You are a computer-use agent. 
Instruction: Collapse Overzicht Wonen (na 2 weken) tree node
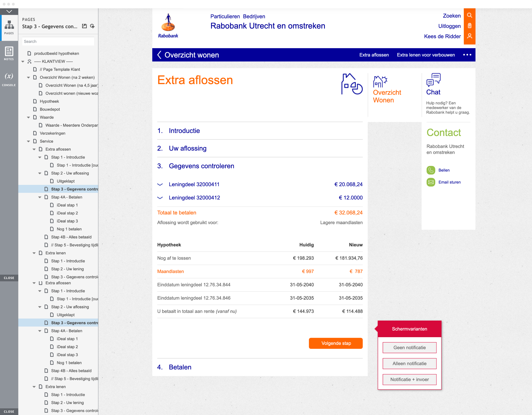(x=29, y=77)
